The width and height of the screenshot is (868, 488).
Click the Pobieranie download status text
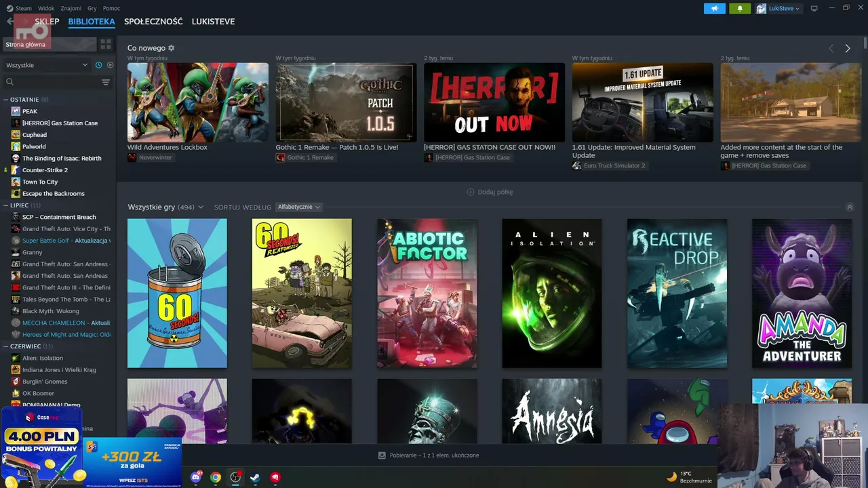(x=434, y=455)
